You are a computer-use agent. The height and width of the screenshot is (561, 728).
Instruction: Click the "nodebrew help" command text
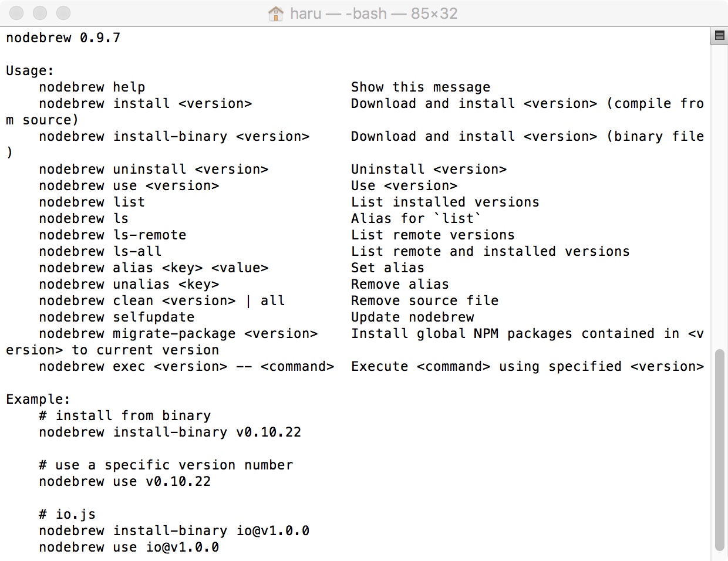pyautogui.click(x=92, y=87)
